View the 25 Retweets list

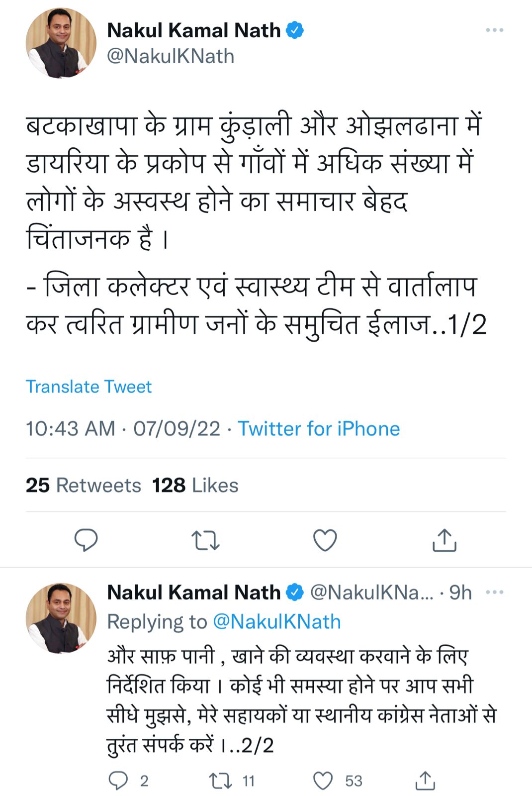pos(84,485)
